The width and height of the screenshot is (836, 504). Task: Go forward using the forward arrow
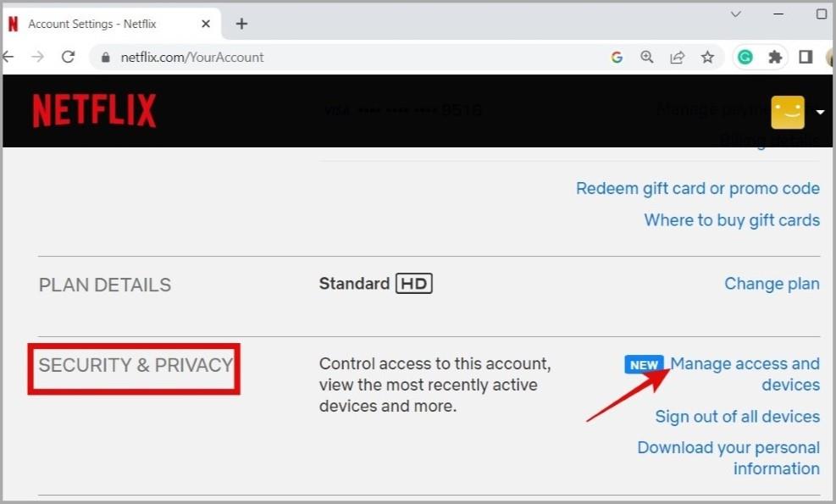[x=38, y=57]
